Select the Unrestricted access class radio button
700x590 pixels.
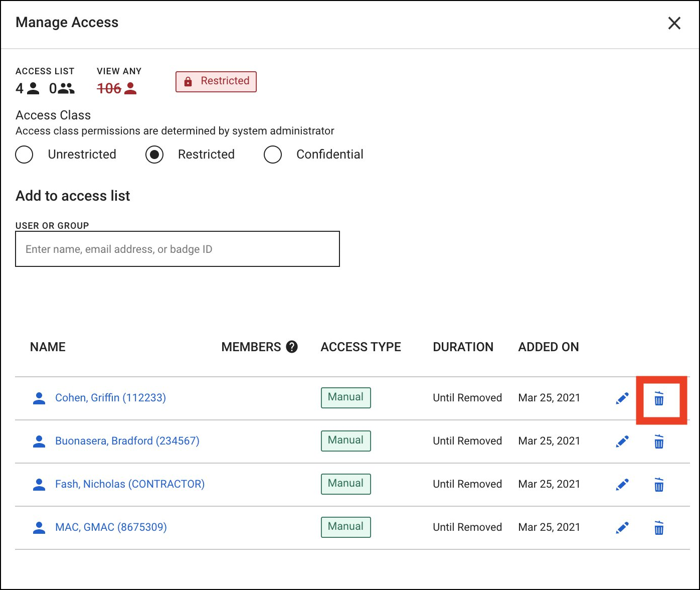coord(24,155)
